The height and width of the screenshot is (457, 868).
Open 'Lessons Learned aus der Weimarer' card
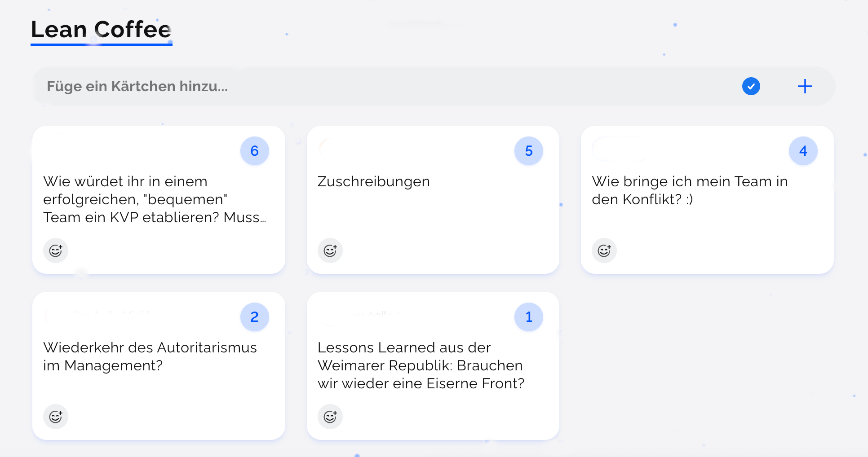click(421, 365)
